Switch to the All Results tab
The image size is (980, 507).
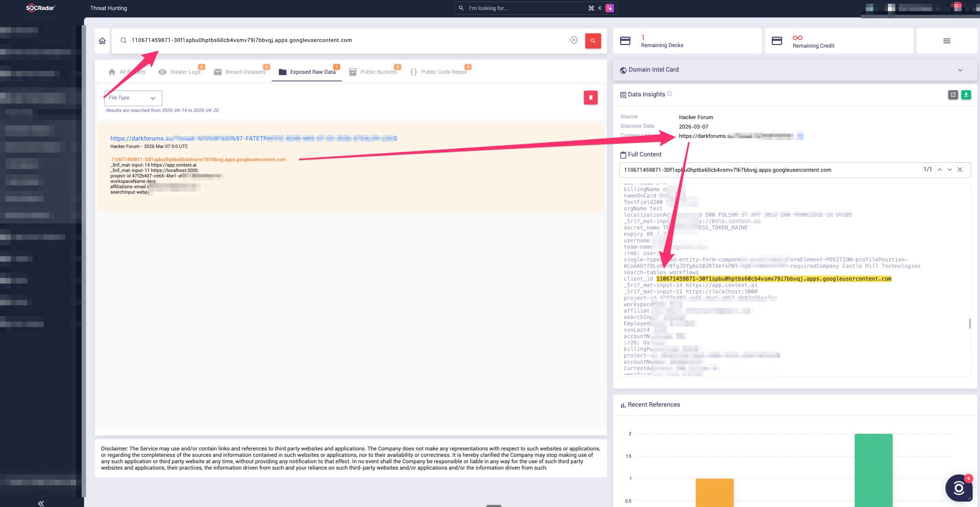(x=127, y=72)
